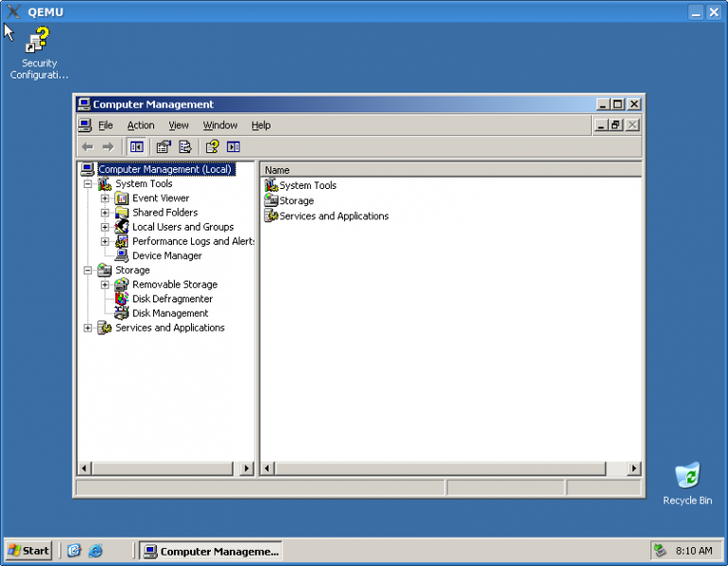Open Disk Management from the Storage node
Image resolution: width=728 pixels, height=566 pixels.
(170, 314)
